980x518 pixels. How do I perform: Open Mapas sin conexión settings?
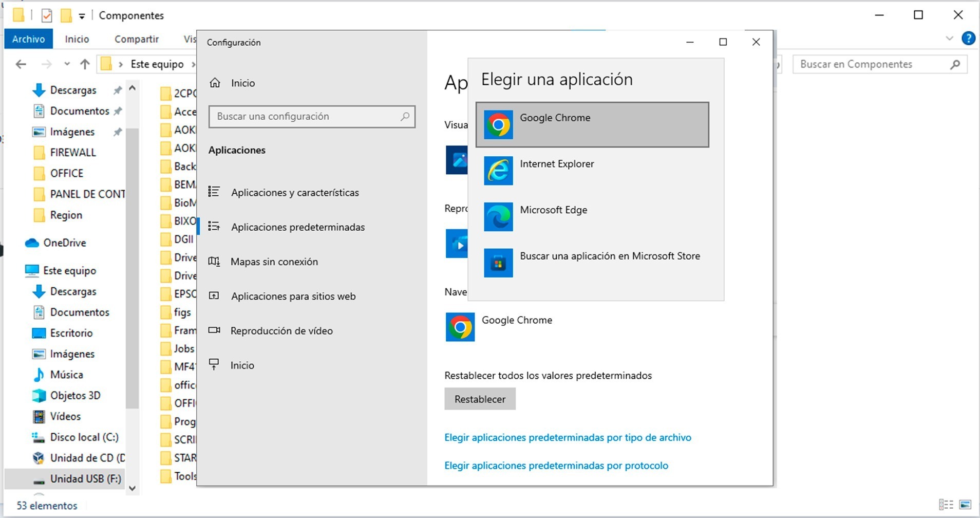click(274, 262)
